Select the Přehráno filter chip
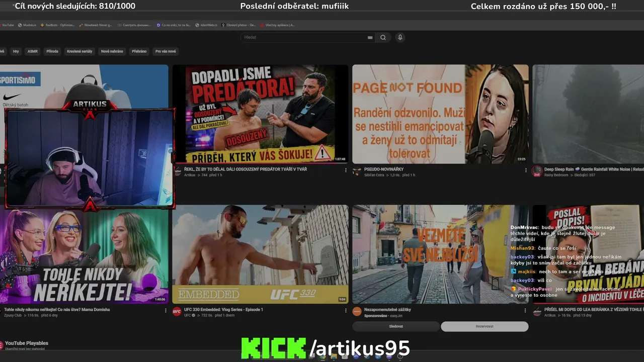Image resolution: width=644 pixels, height=362 pixels. pyautogui.click(x=139, y=51)
